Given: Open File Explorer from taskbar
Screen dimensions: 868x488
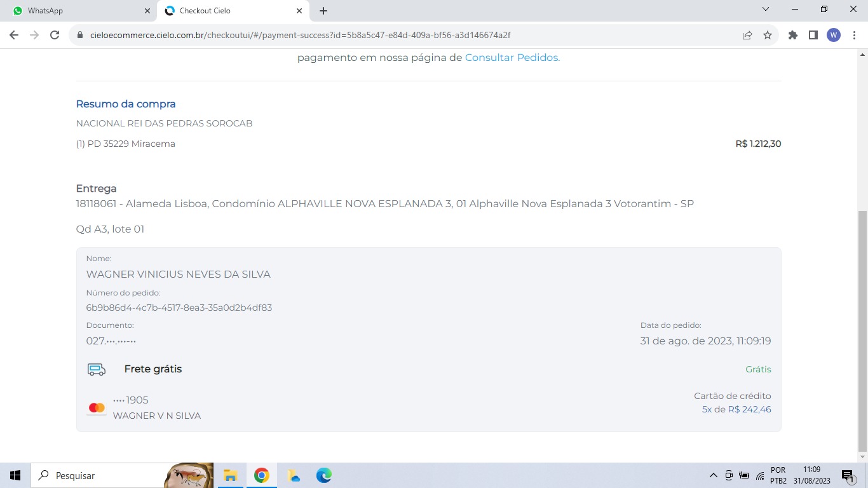Looking at the screenshot, I should [x=230, y=475].
